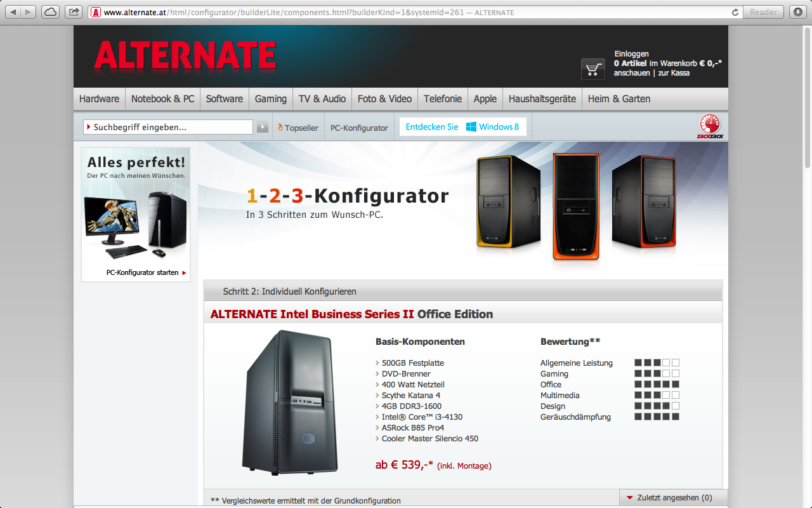Image resolution: width=812 pixels, height=508 pixels.
Task: Click the ALTERNATE favicon in address bar
Action: 96,12
